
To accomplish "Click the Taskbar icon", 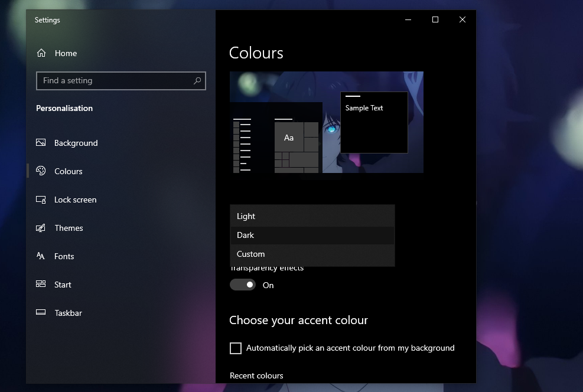I will pos(41,313).
